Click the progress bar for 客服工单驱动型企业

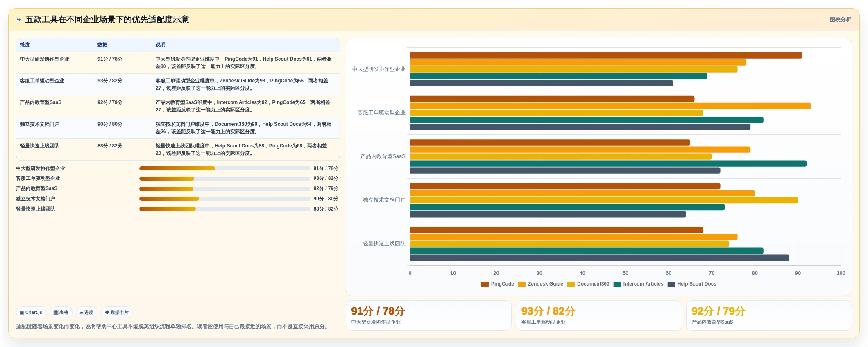coord(224,179)
